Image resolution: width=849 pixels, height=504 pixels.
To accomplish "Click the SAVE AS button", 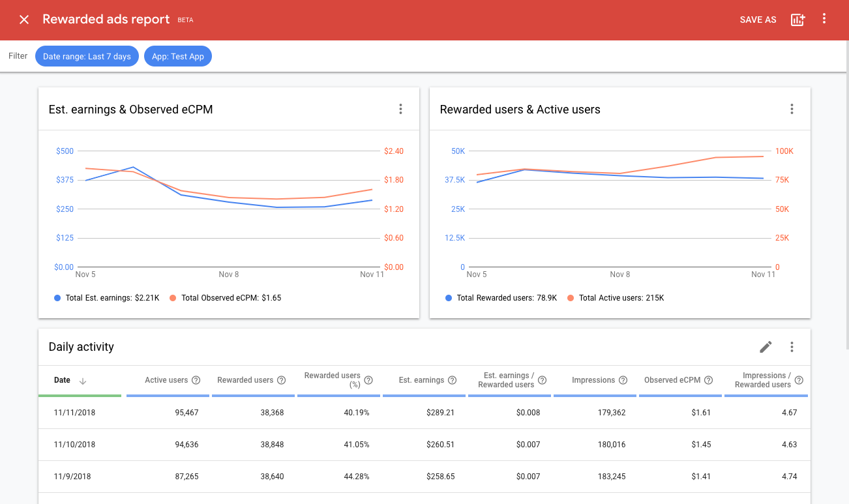I will 758,20.
